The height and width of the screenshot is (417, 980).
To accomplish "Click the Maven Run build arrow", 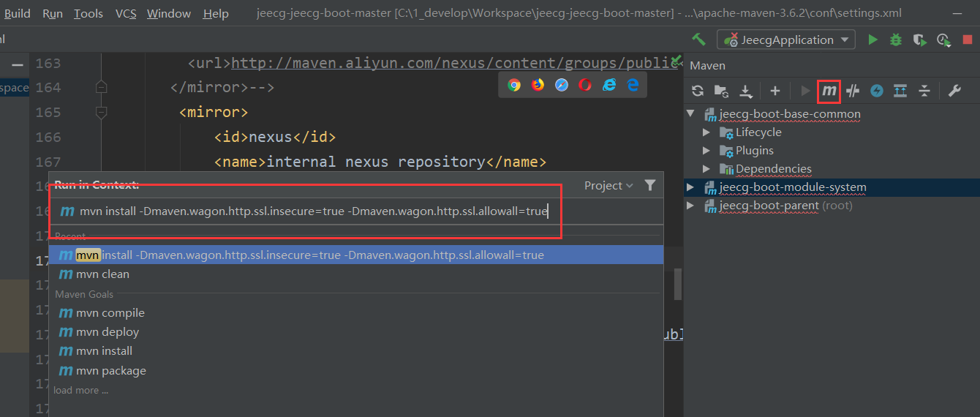I will (x=805, y=91).
